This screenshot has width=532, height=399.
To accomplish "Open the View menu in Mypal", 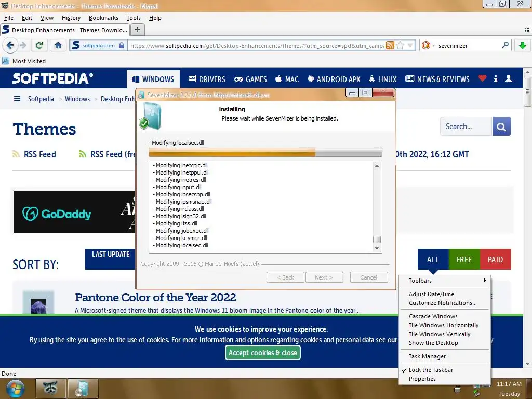I will (x=47, y=18).
